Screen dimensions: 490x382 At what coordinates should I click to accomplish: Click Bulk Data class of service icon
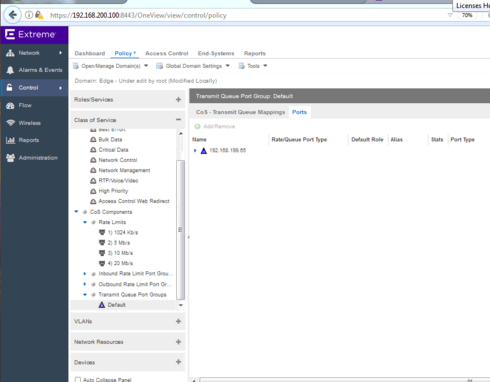(x=93, y=139)
